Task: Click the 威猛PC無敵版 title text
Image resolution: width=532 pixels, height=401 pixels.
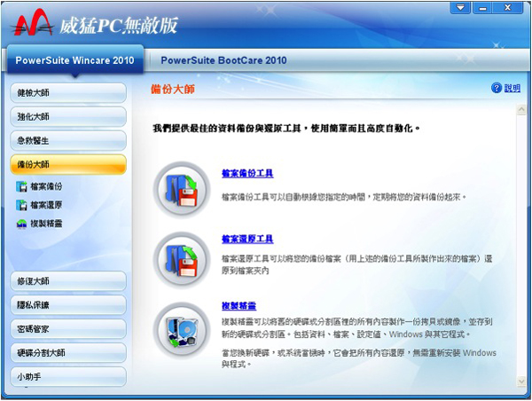Action: point(119,26)
